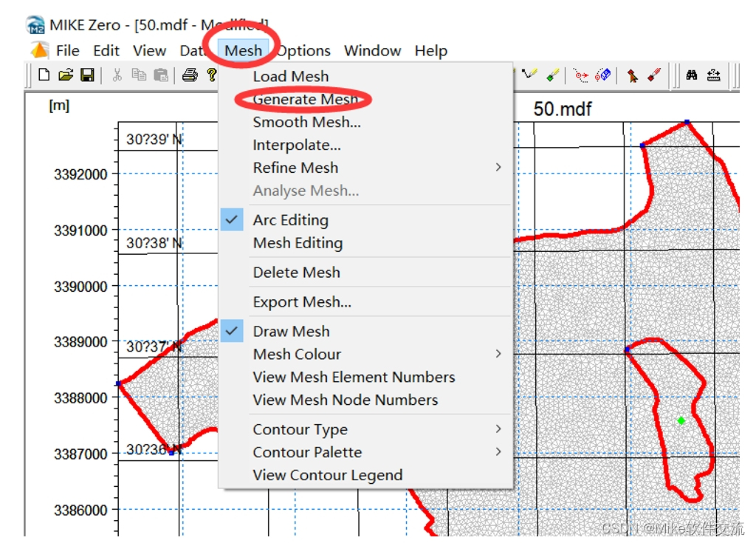Image resolution: width=756 pixels, height=543 pixels.
Task: Select View Mesh Element Numbers
Action: [x=354, y=377]
